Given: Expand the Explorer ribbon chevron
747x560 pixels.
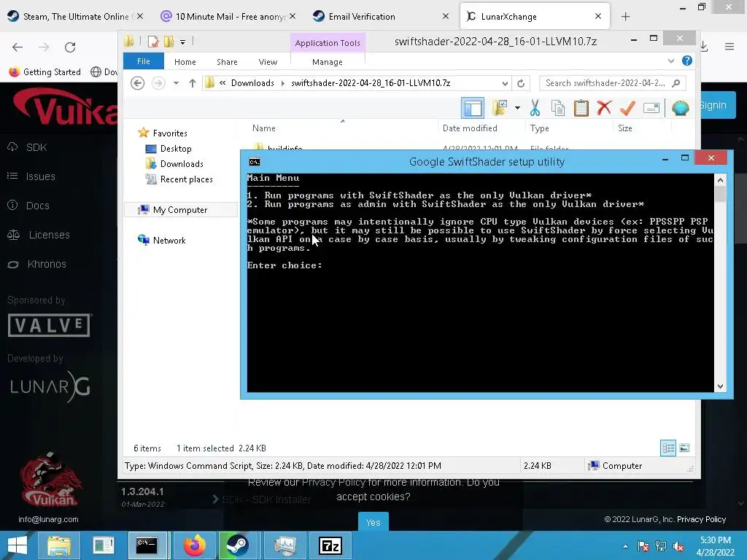Looking at the screenshot, I should pos(671,61).
